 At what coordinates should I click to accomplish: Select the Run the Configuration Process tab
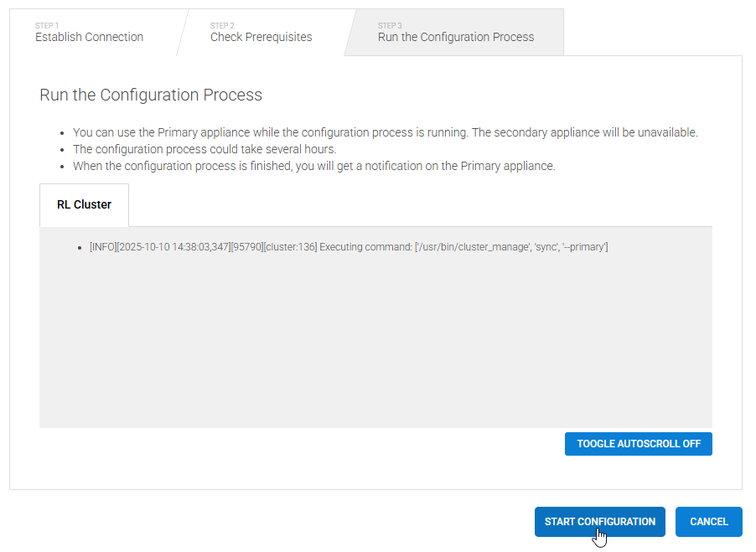tap(455, 37)
